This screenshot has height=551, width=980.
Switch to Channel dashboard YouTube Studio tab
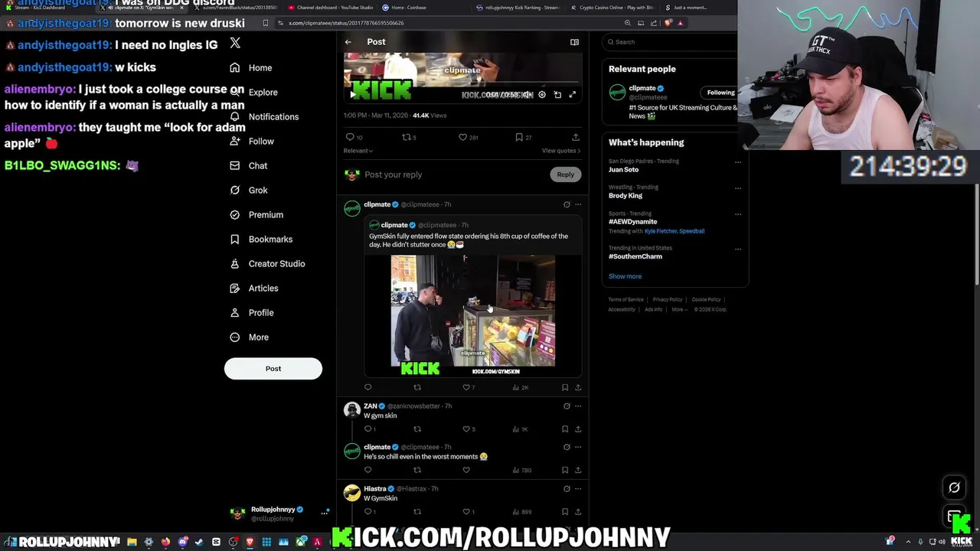point(331,8)
